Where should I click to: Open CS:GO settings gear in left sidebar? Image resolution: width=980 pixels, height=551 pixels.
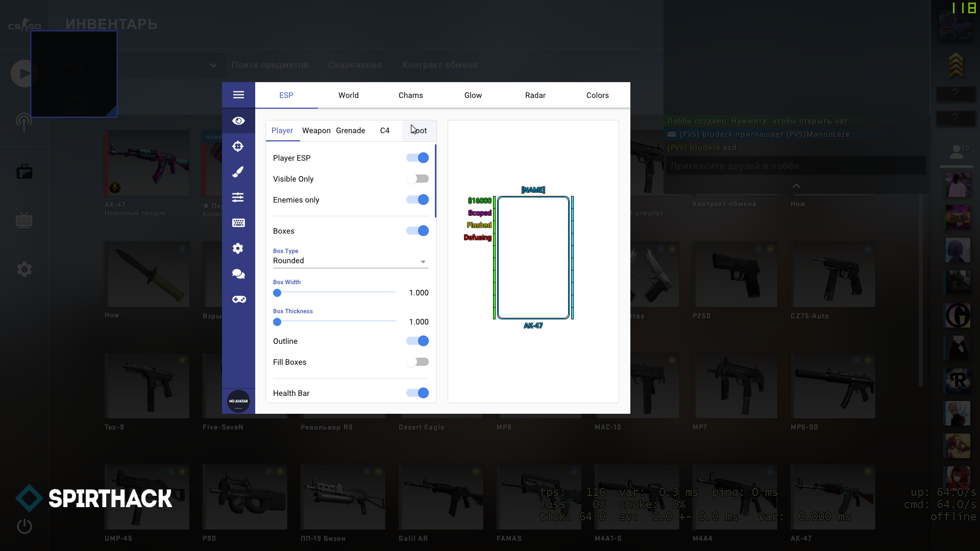[24, 269]
